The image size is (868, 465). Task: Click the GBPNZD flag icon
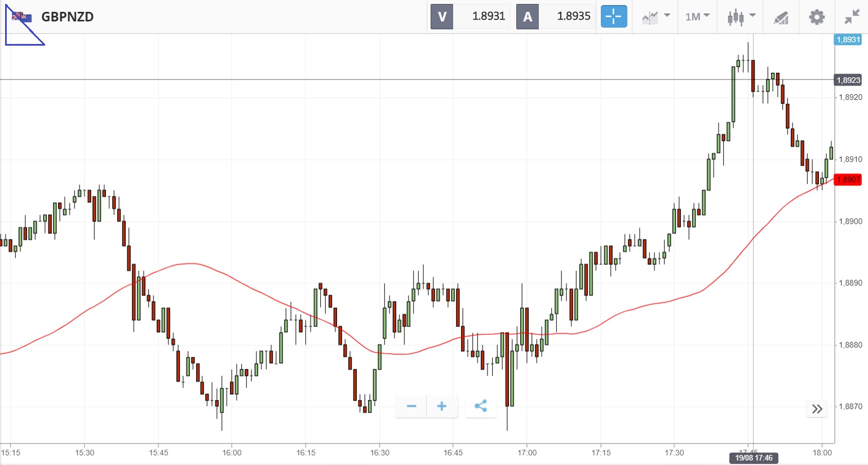pyautogui.click(x=22, y=17)
